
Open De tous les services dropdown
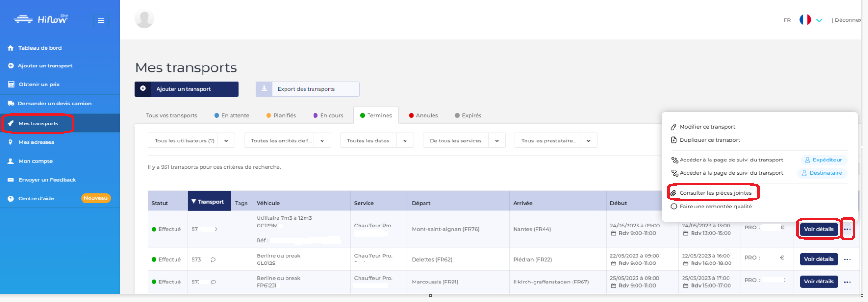coord(464,141)
